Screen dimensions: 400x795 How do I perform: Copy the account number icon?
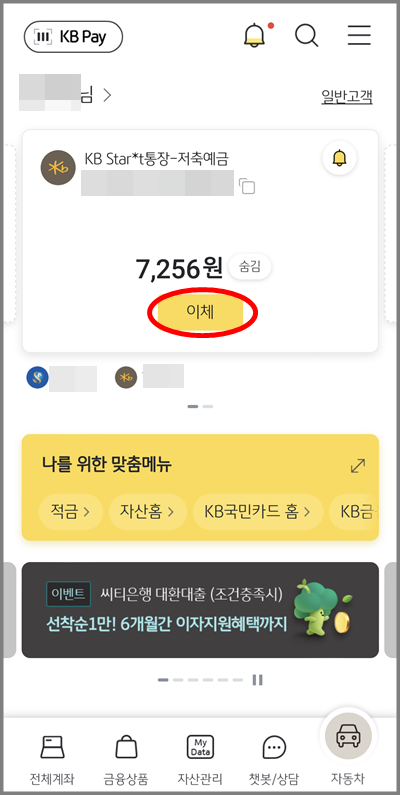(247, 186)
